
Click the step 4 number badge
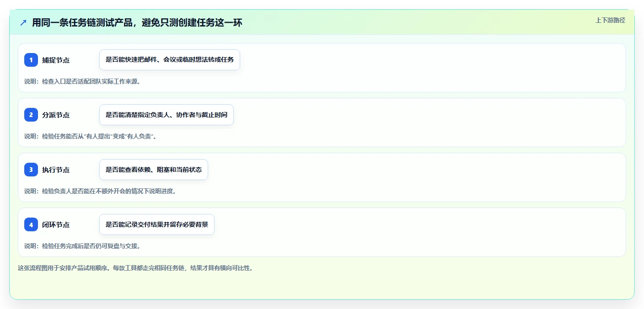31,224
